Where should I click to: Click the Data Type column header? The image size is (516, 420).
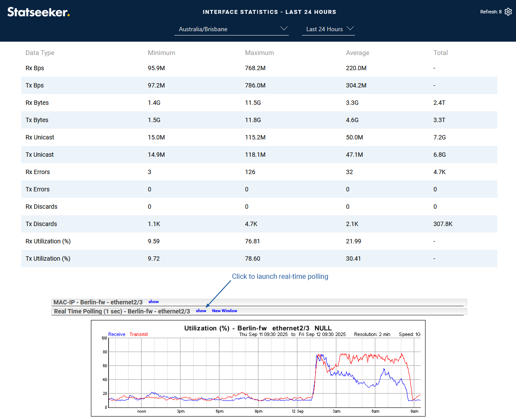click(40, 53)
